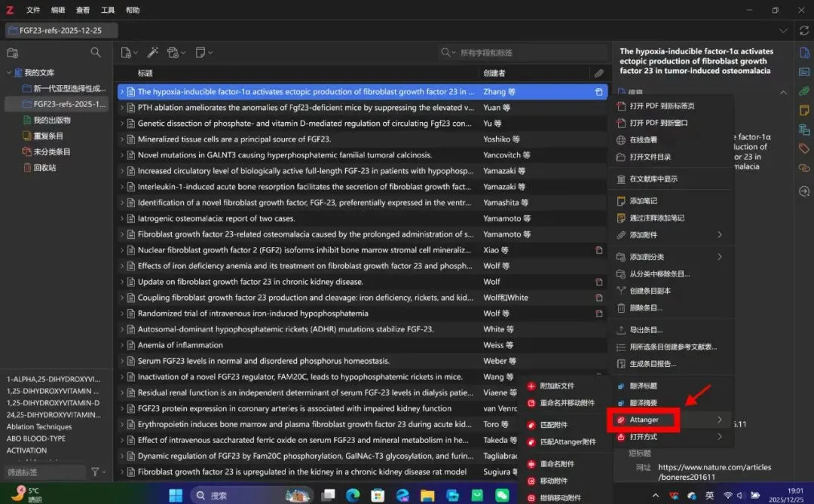This screenshot has height=504, width=814.
Task: Open the notes section icon in side rail
Action: pos(803,110)
